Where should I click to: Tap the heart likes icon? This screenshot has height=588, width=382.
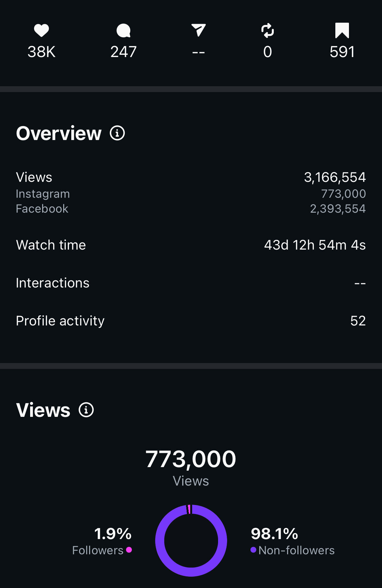pos(41,31)
